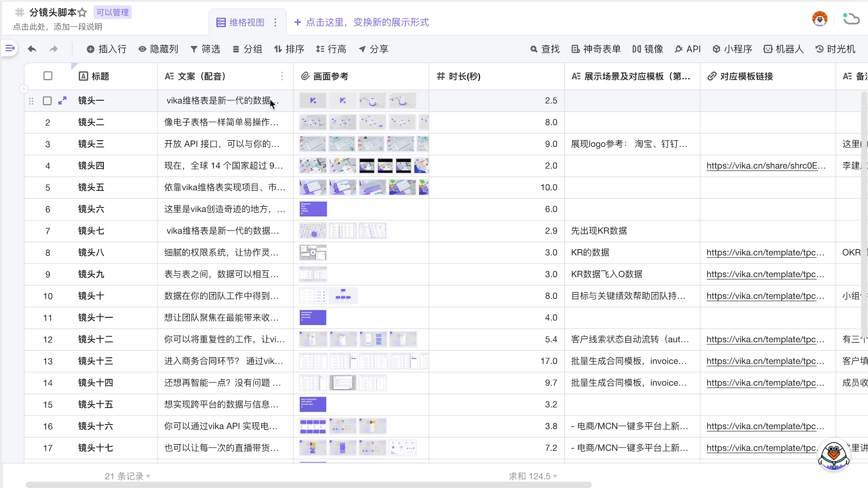The height and width of the screenshot is (488, 868).
Task: Open 隐藏列 hide columns option
Action: coord(158,49)
